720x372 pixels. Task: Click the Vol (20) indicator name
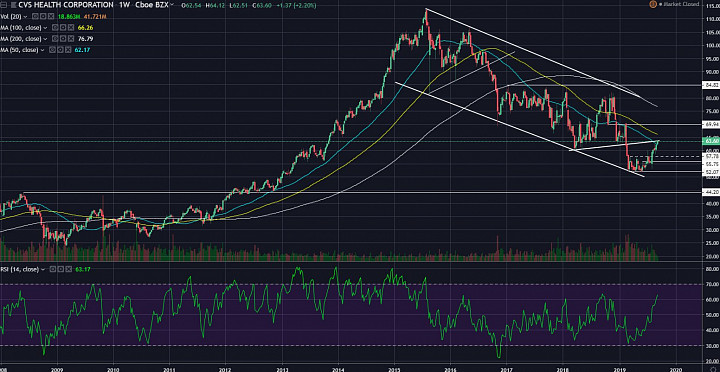click(x=11, y=17)
